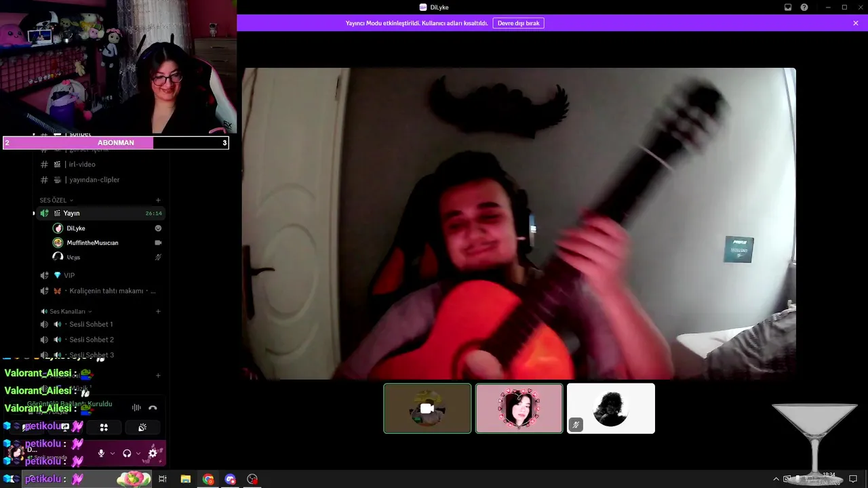Disconnect from the voice call

tap(153, 407)
